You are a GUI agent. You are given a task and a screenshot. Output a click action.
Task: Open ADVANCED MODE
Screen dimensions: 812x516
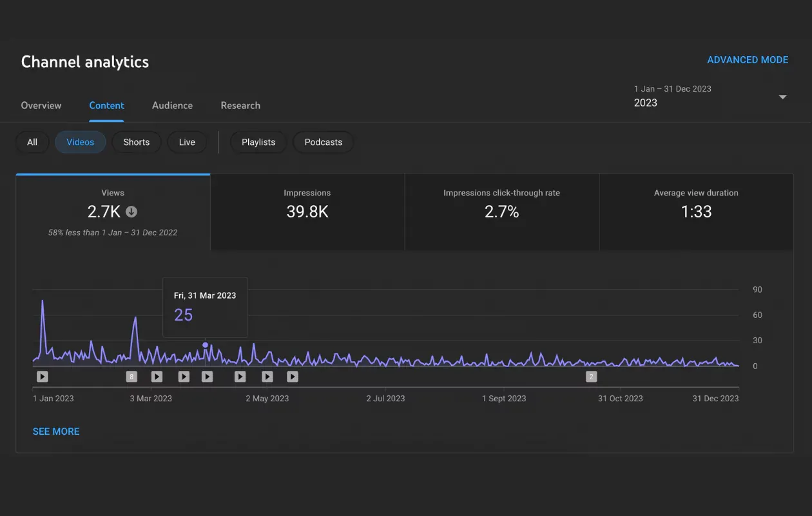tap(748, 60)
